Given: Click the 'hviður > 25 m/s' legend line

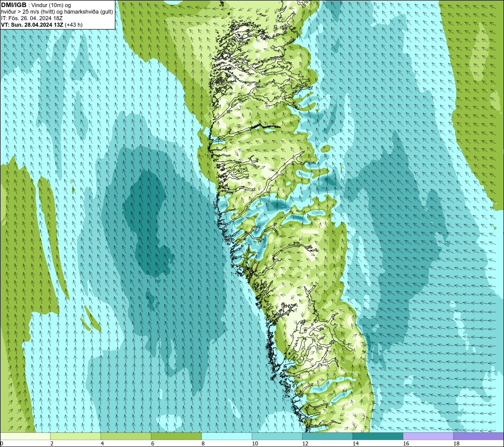Looking at the screenshot, I should pyautogui.click(x=57, y=12).
